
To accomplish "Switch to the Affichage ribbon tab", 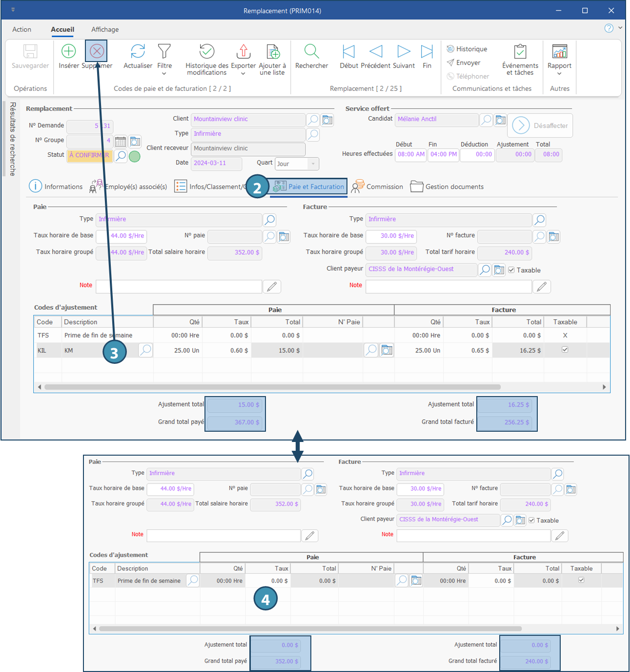I will [105, 29].
